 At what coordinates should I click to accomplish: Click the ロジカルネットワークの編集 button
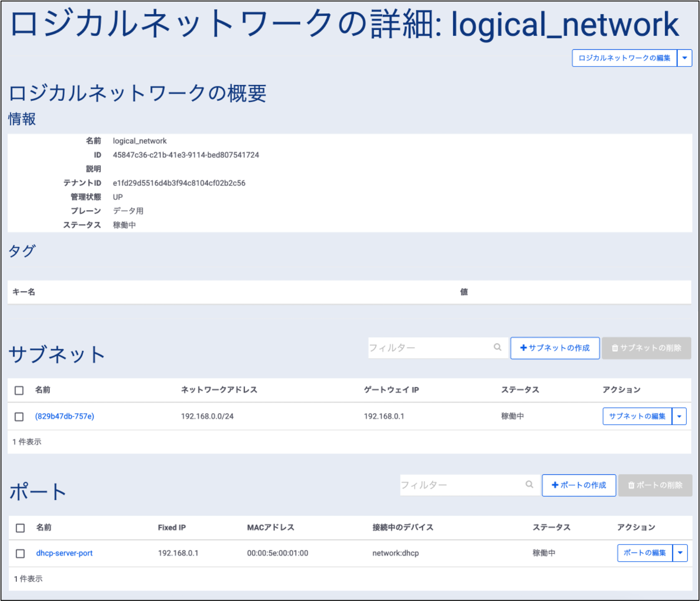624,58
